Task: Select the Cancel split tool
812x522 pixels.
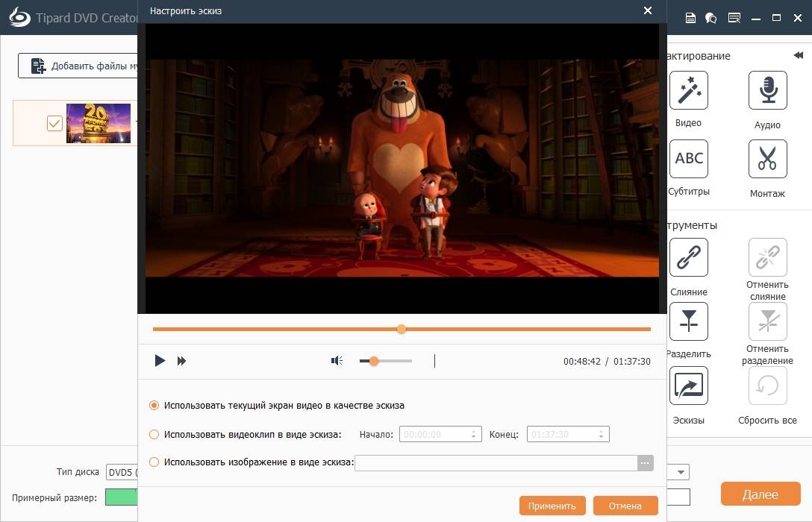Action: (x=767, y=321)
